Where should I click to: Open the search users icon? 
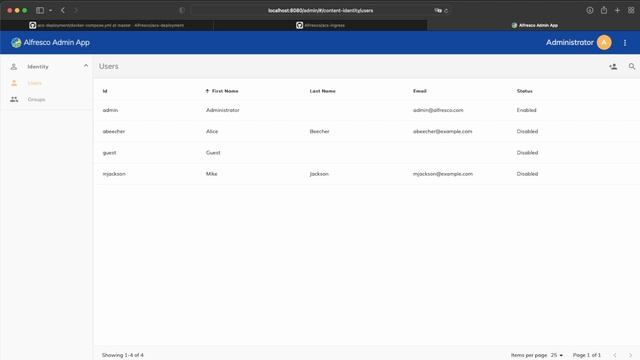(x=632, y=67)
